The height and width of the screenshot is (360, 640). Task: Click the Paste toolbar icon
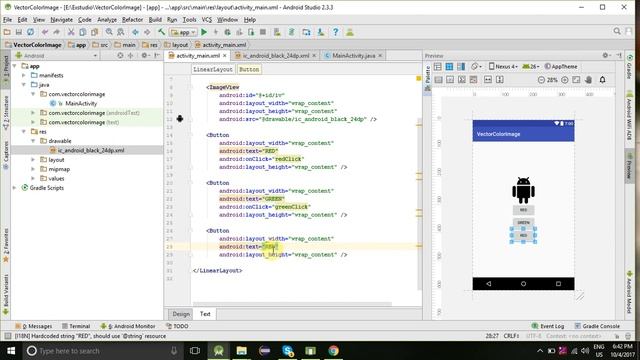pos(94,32)
